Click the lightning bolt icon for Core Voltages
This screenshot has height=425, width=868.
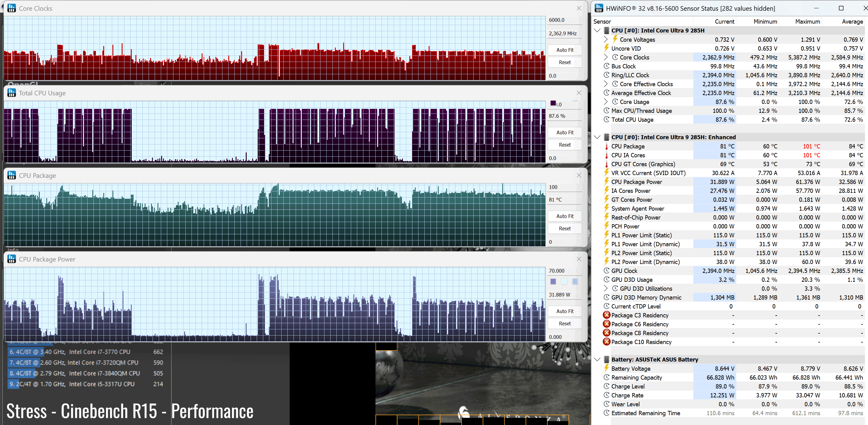(615, 39)
